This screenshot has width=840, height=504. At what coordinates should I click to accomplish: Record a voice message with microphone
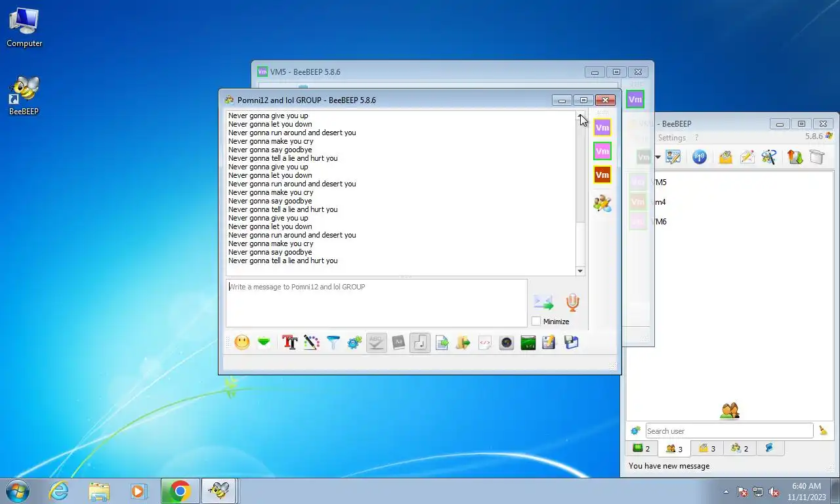click(x=573, y=303)
